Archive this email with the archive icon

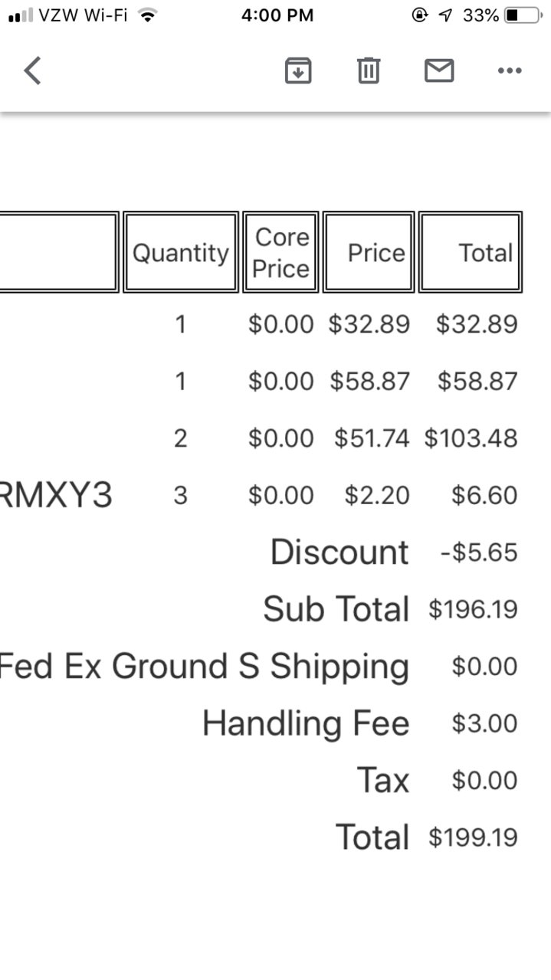tap(298, 70)
